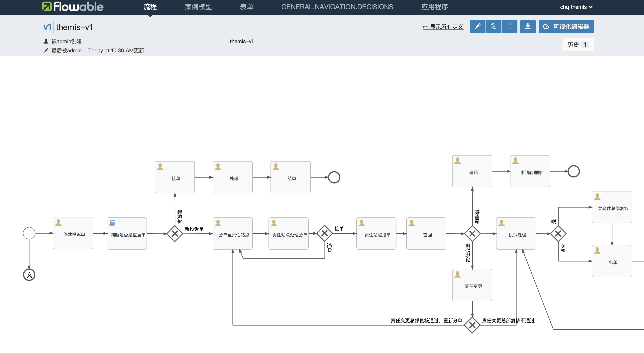Click the user icon on 理赔 task
The height and width of the screenshot is (353, 644).
click(x=458, y=161)
